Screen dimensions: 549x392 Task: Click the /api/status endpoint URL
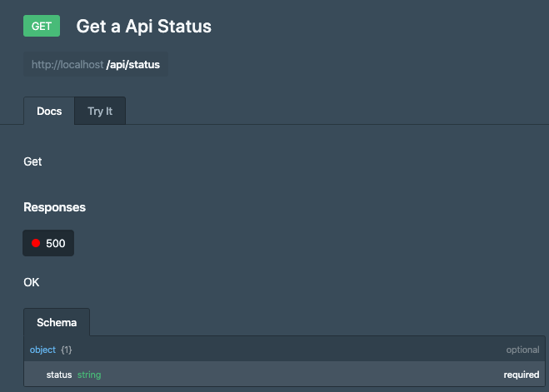point(133,64)
